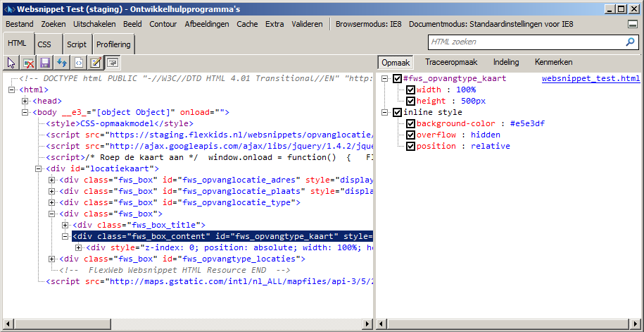The width and height of the screenshot is (644, 332).
Task: Toggle the Word Wrap toolbar icon
Action: point(113,63)
